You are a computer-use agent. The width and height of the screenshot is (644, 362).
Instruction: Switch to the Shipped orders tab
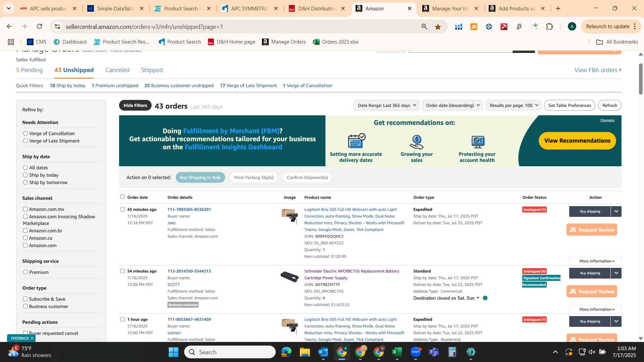152,70
